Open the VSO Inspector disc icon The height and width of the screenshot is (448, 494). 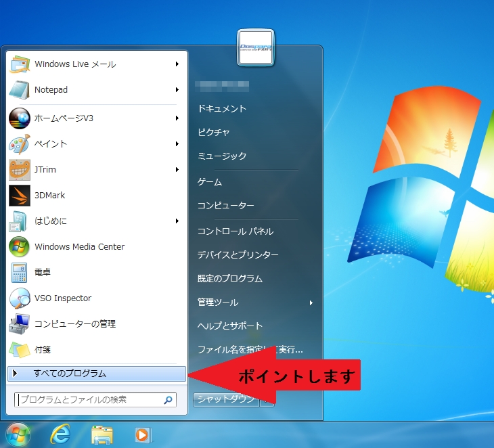point(20,298)
